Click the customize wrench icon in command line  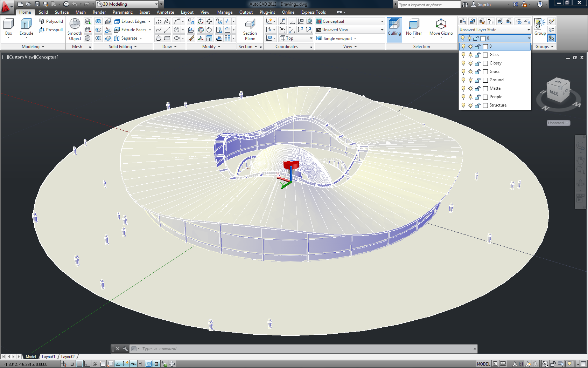point(125,349)
